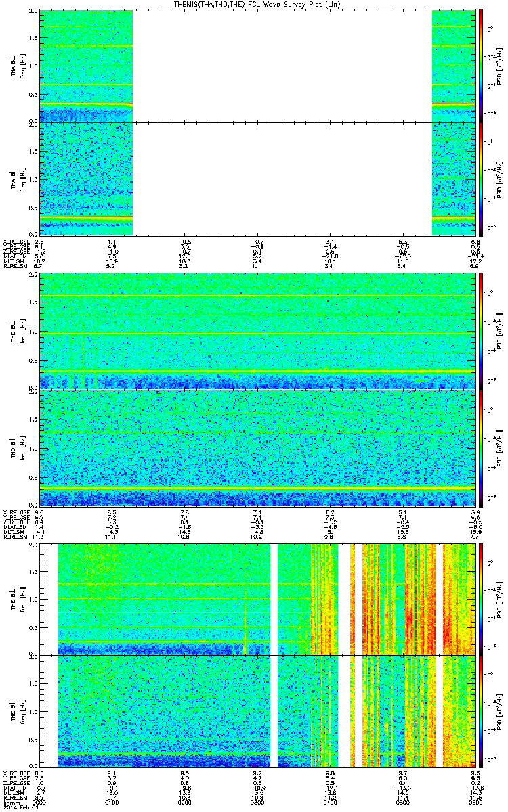The image size is (508, 812).
Task: Click the THA B-parallel PSD color bar
Action: pyautogui.click(x=481, y=179)
